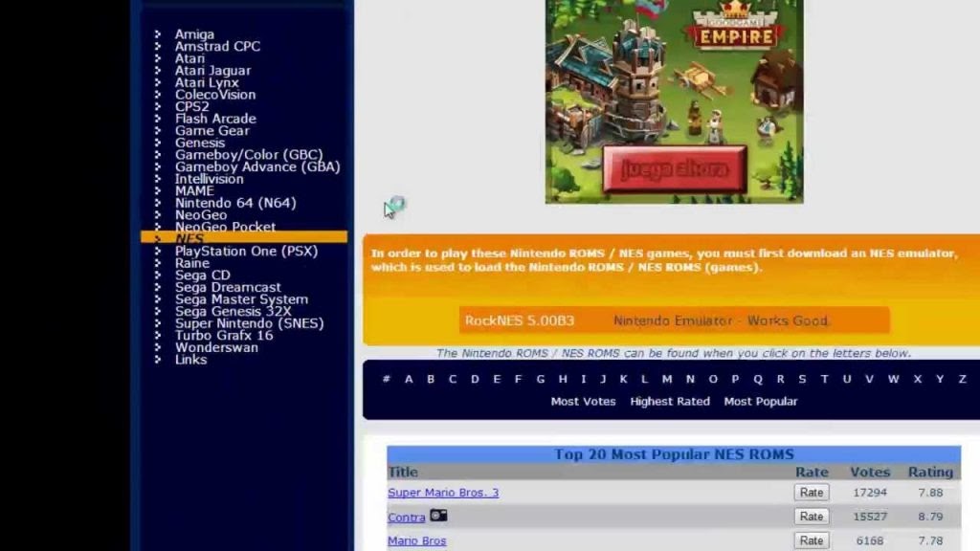The width and height of the screenshot is (980, 551).
Task: Click the arrow bullet beside MAME
Action: (x=158, y=191)
